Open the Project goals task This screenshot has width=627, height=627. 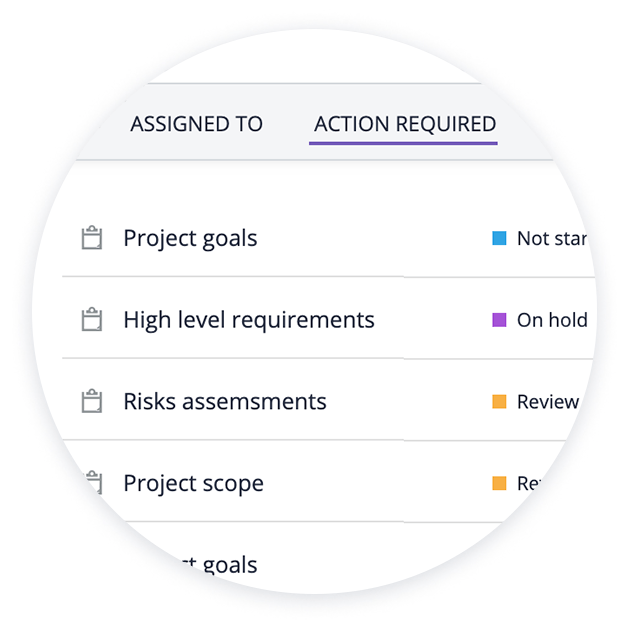pyautogui.click(x=190, y=239)
